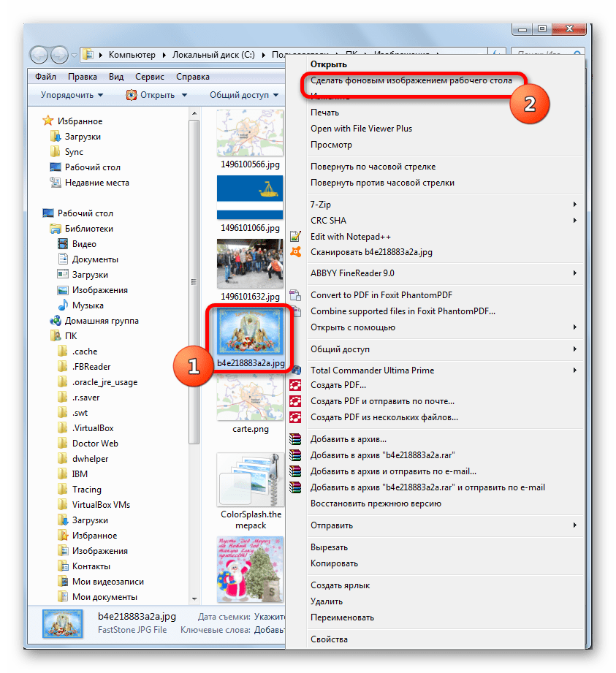The width and height of the screenshot is (616, 673).
Task: Select VirtualBox VMs folder in tree
Action: pos(101,505)
